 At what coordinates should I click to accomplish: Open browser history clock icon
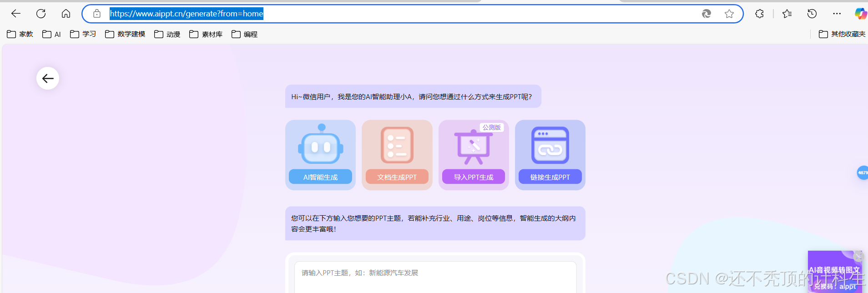(x=812, y=14)
